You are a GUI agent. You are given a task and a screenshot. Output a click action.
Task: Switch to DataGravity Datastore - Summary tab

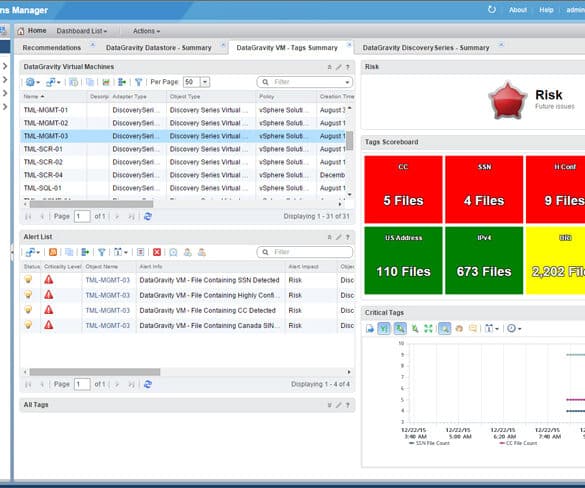[x=159, y=48]
